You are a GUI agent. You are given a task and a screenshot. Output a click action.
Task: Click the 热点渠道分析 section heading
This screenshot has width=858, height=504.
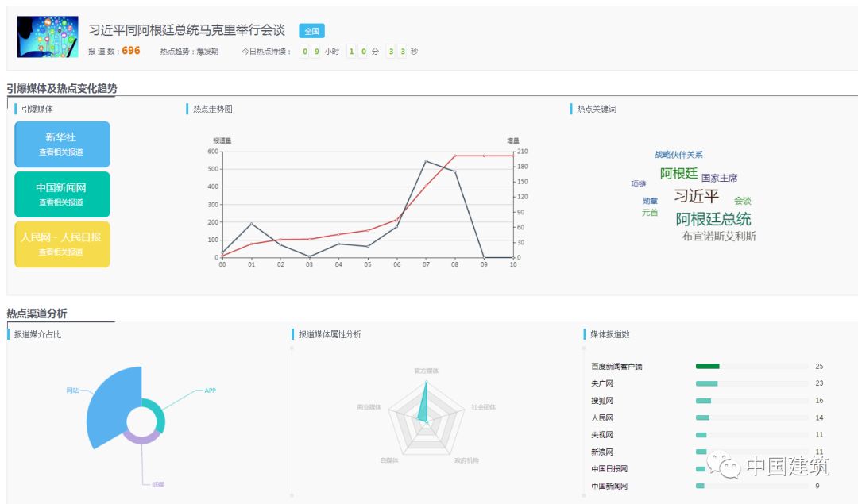pyautogui.click(x=37, y=314)
